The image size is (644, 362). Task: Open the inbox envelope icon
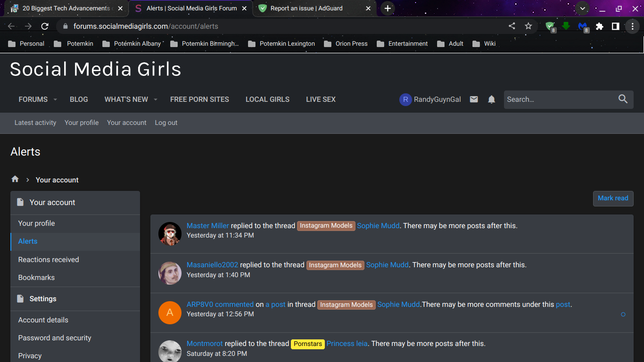pos(474,99)
